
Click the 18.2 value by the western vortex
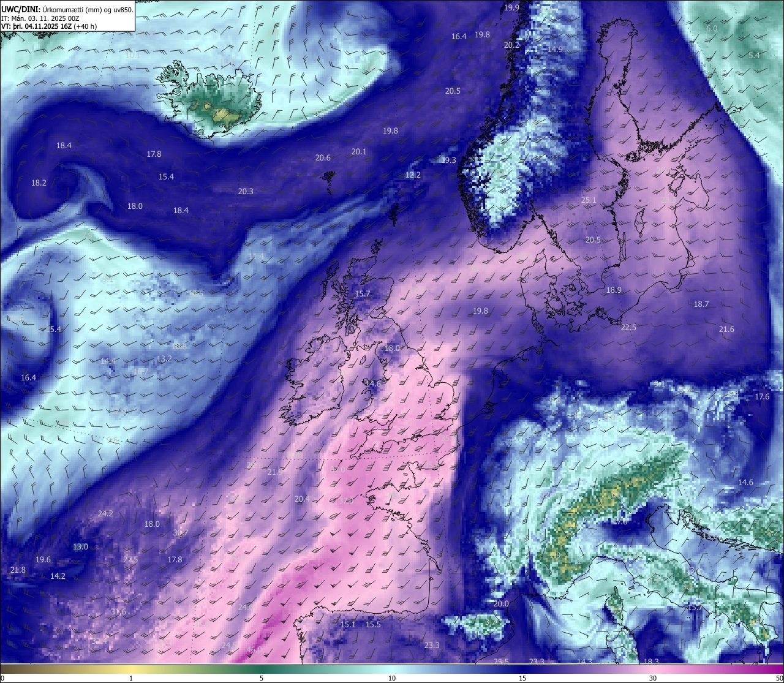point(39,183)
